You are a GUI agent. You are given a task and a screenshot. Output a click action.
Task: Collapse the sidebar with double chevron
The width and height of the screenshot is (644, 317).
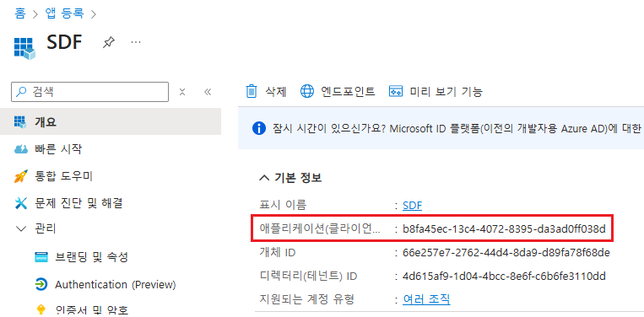(x=208, y=92)
